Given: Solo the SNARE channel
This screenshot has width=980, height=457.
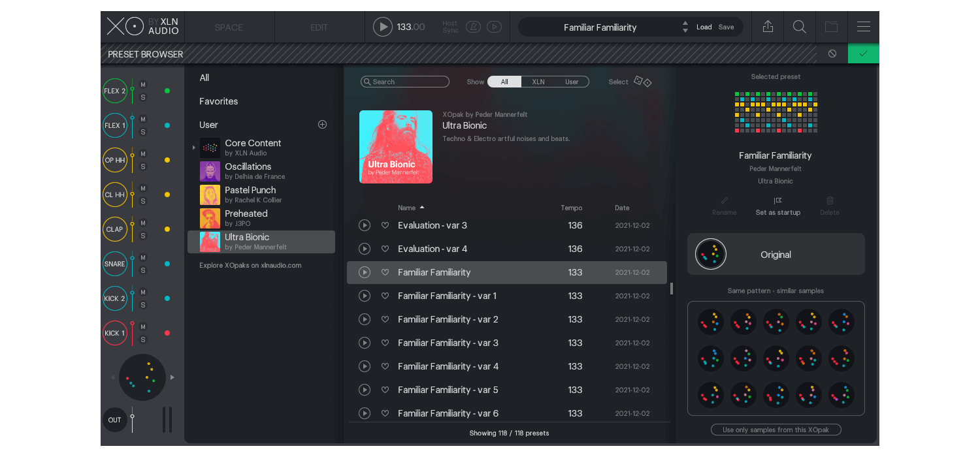Looking at the screenshot, I should coord(143,270).
